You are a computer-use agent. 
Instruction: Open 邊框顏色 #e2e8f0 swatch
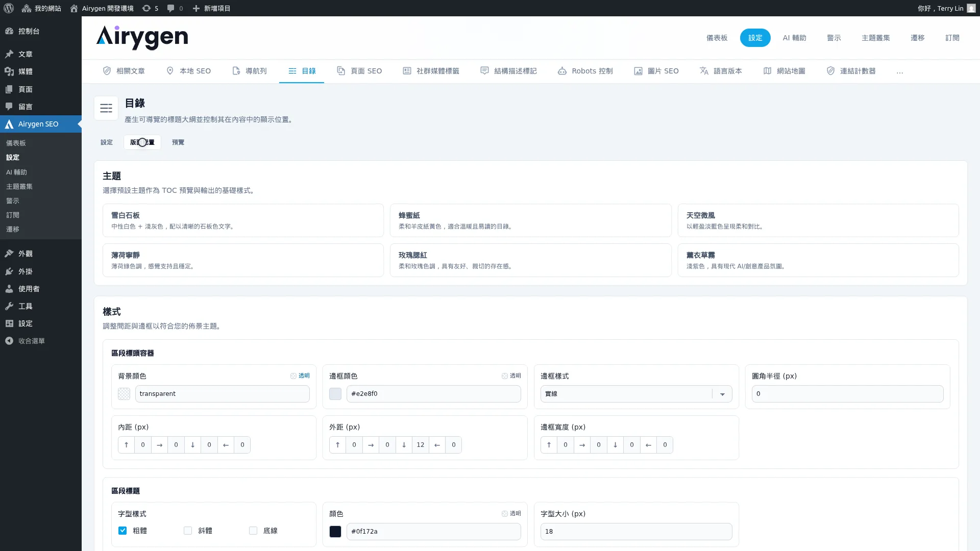click(x=335, y=394)
